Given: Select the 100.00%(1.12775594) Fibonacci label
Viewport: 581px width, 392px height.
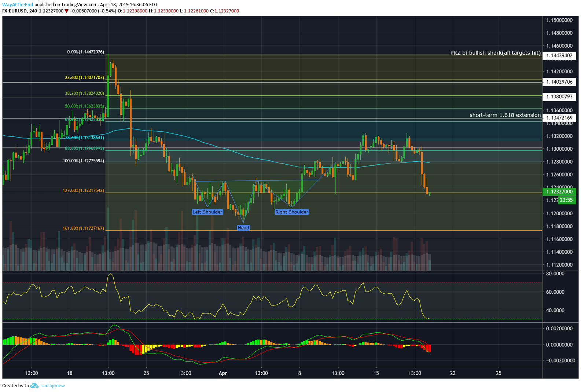Looking at the screenshot, I should point(84,161).
